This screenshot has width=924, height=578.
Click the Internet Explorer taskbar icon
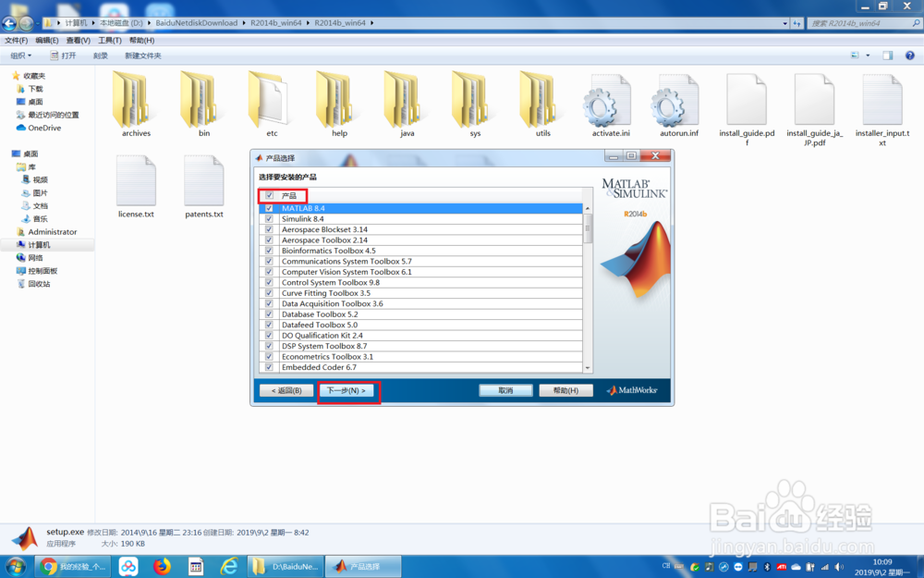pos(229,567)
